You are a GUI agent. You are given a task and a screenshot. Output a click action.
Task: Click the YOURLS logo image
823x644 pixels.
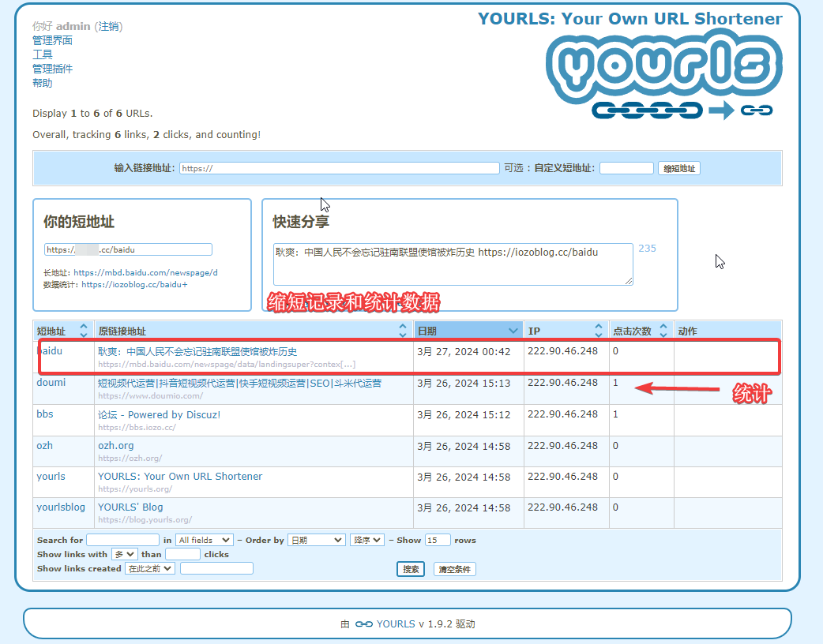(662, 76)
